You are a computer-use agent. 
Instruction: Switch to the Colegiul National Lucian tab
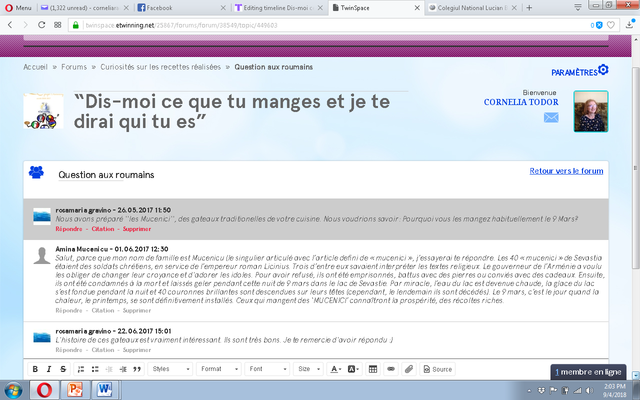[x=472, y=8]
